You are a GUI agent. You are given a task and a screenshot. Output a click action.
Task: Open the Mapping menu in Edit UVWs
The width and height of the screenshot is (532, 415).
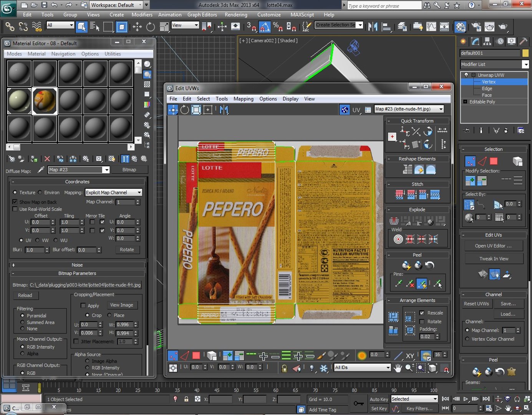coord(244,99)
